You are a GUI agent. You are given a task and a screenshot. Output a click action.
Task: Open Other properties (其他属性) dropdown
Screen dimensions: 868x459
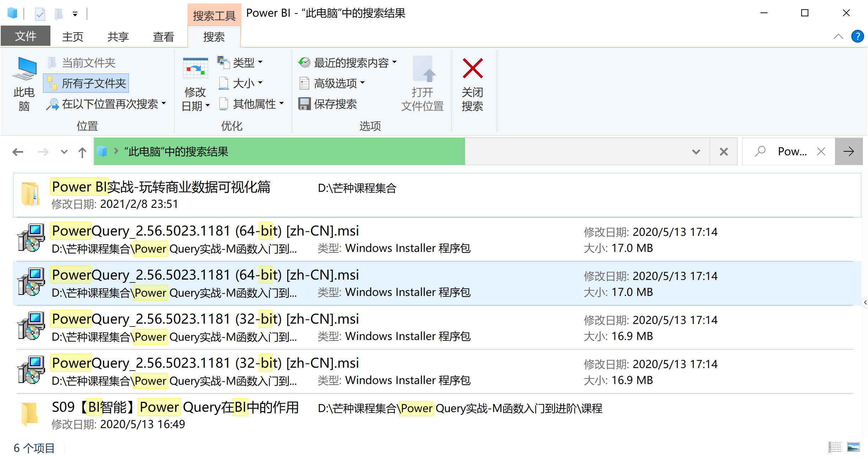(x=251, y=104)
